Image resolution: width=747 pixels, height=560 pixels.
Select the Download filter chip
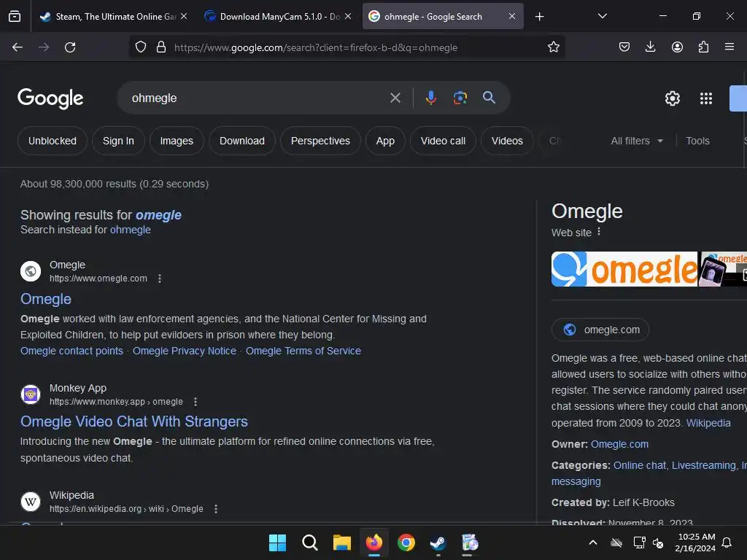pyautogui.click(x=242, y=141)
